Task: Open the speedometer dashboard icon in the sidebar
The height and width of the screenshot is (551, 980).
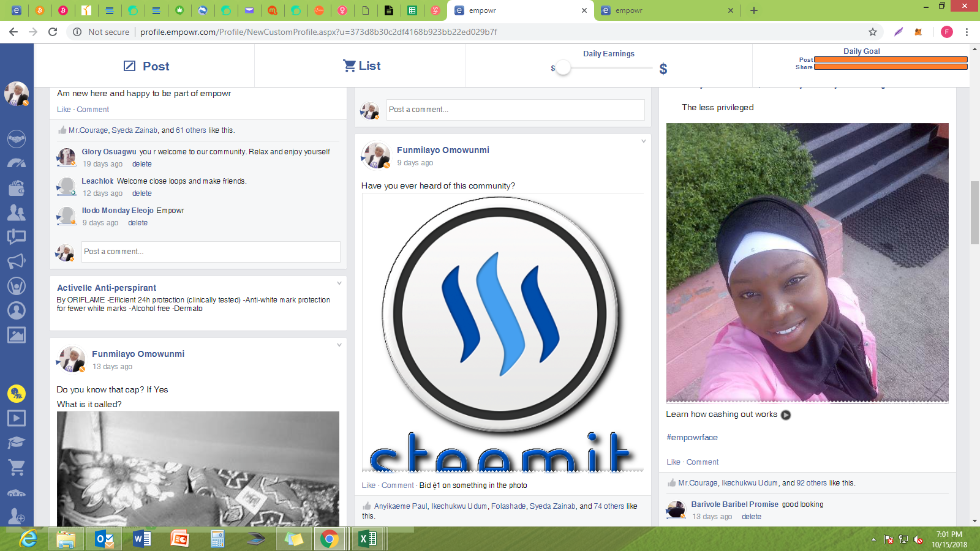Action: [x=17, y=163]
